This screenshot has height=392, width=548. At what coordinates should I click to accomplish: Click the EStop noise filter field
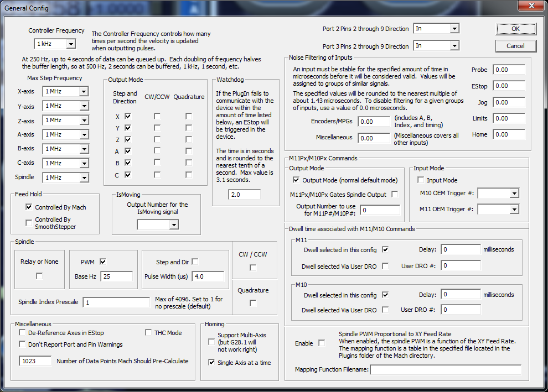click(509, 86)
